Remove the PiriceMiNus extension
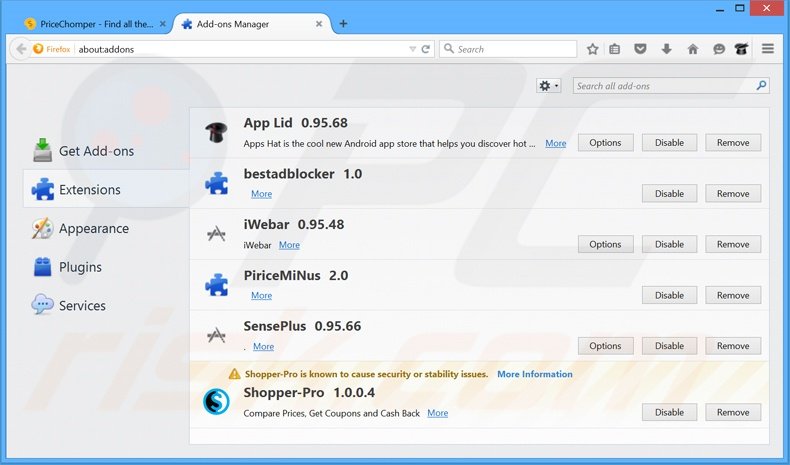This screenshot has width=790, height=465. pos(733,295)
